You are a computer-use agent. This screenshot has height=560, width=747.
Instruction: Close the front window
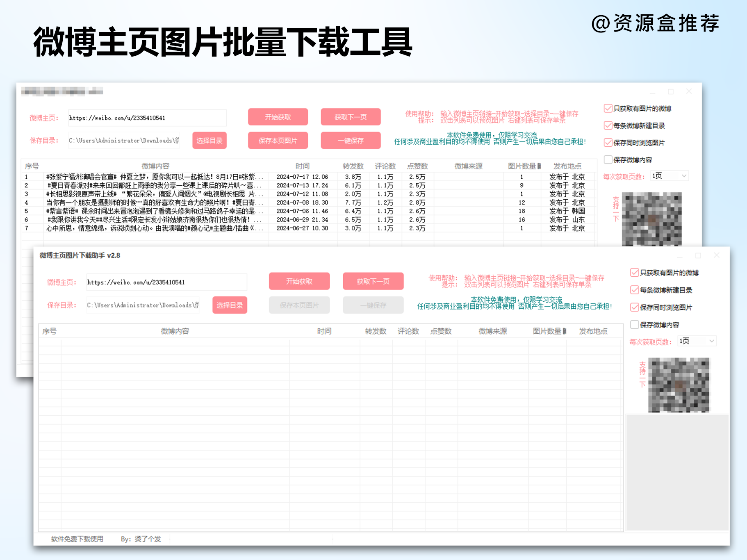click(x=716, y=255)
